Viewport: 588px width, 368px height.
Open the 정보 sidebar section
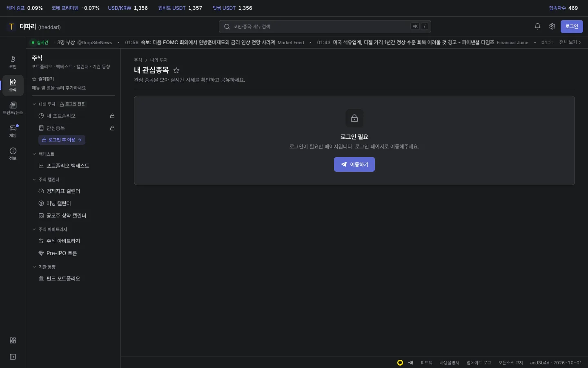tap(13, 154)
